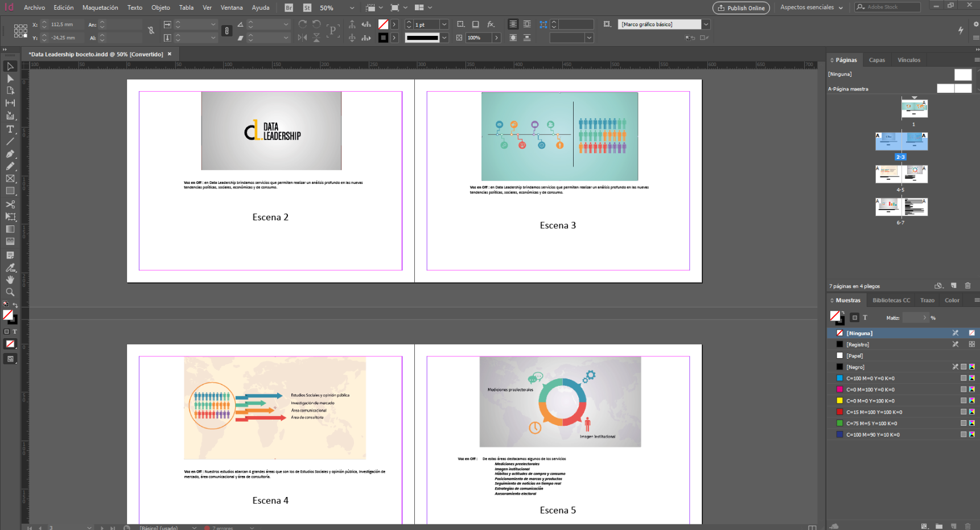This screenshot has height=530, width=980.
Task: Open Aspectos esenciales workspace switcher
Action: pyautogui.click(x=811, y=7)
